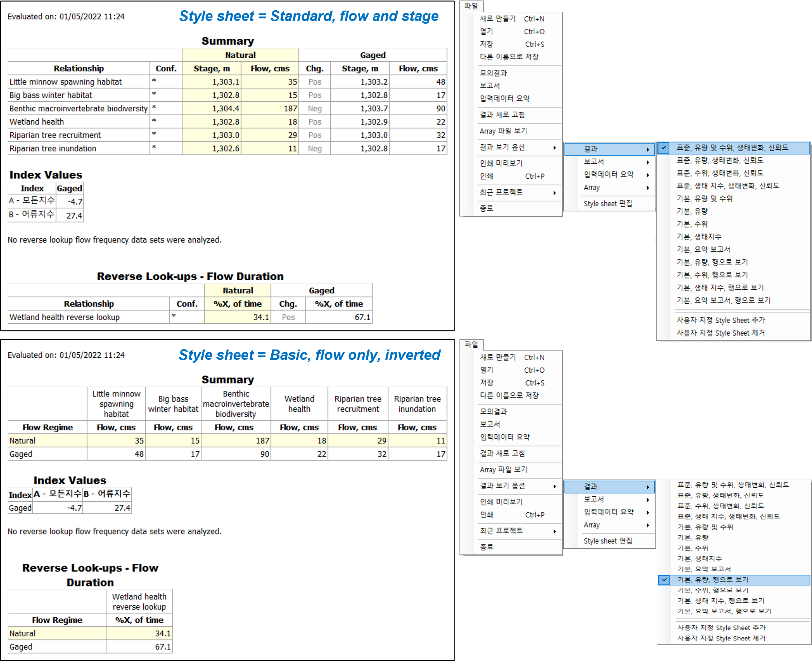Select '인쇄 미리보기' in top 파일 menu
The image size is (812, 661).
pos(501,163)
